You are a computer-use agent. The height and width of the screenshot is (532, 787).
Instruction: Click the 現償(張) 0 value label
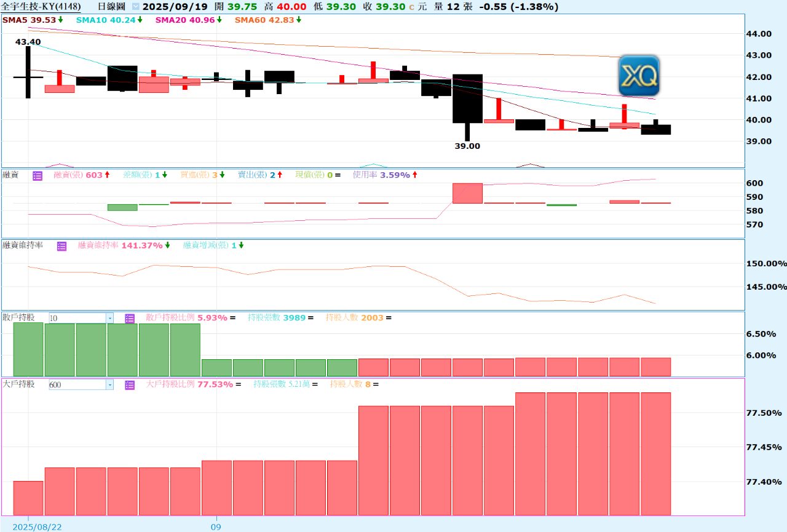point(317,175)
